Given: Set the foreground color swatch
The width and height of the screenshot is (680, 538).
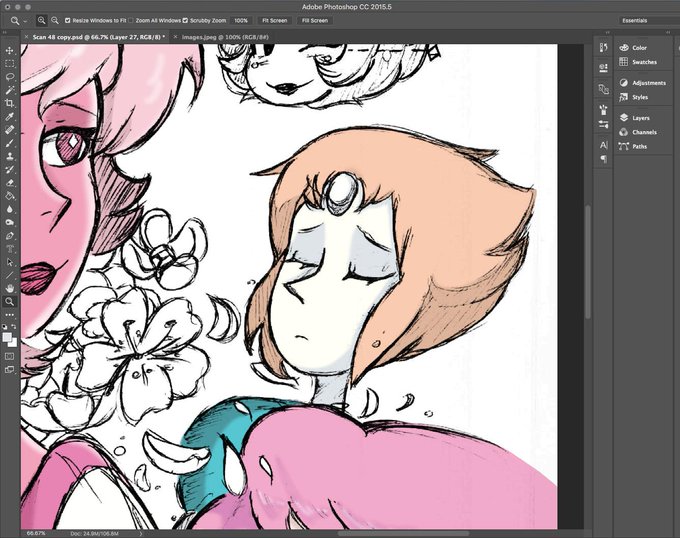Looking at the screenshot, I should pos(7,337).
